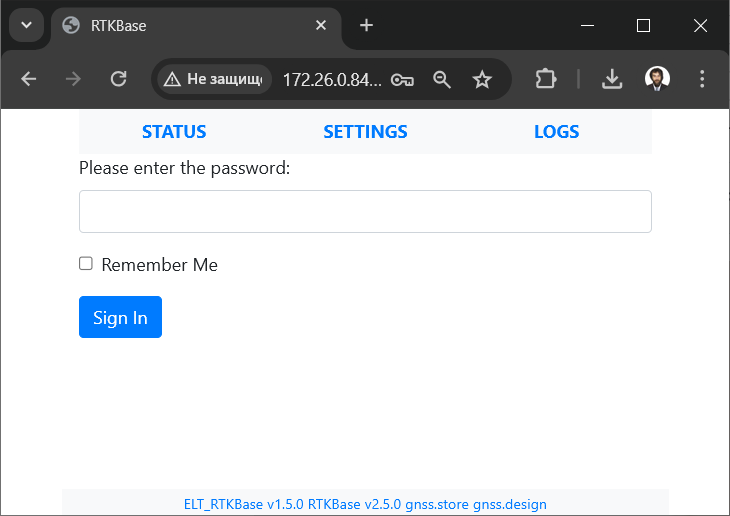The image size is (730, 516).
Task: Expand the tab search dropdown arrow
Action: [27, 25]
